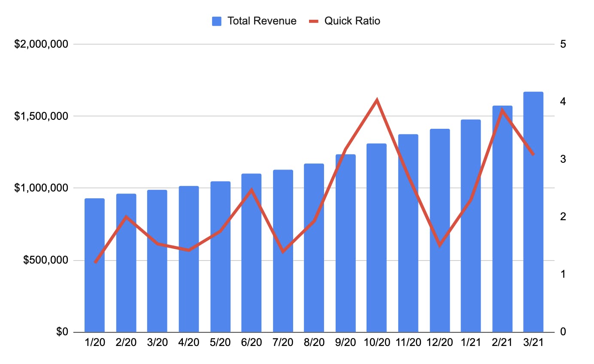Click the right axis value 0
The height and width of the screenshot is (364, 594).
[x=563, y=332]
